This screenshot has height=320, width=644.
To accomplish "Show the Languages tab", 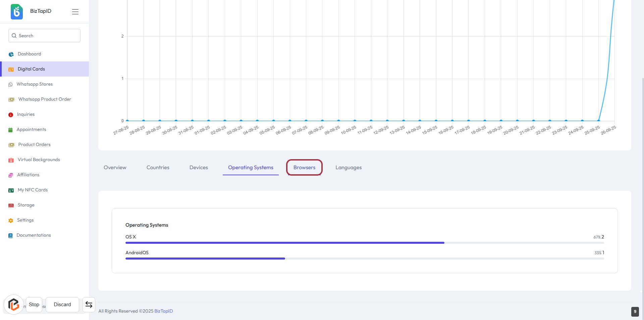I will click(348, 168).
